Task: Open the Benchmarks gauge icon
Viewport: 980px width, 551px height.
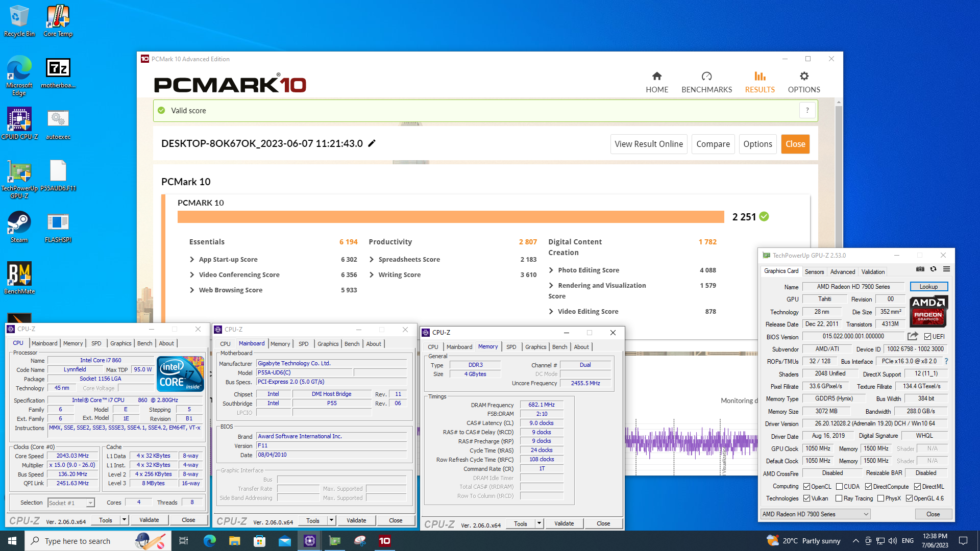Action: [x=706, y=76]
